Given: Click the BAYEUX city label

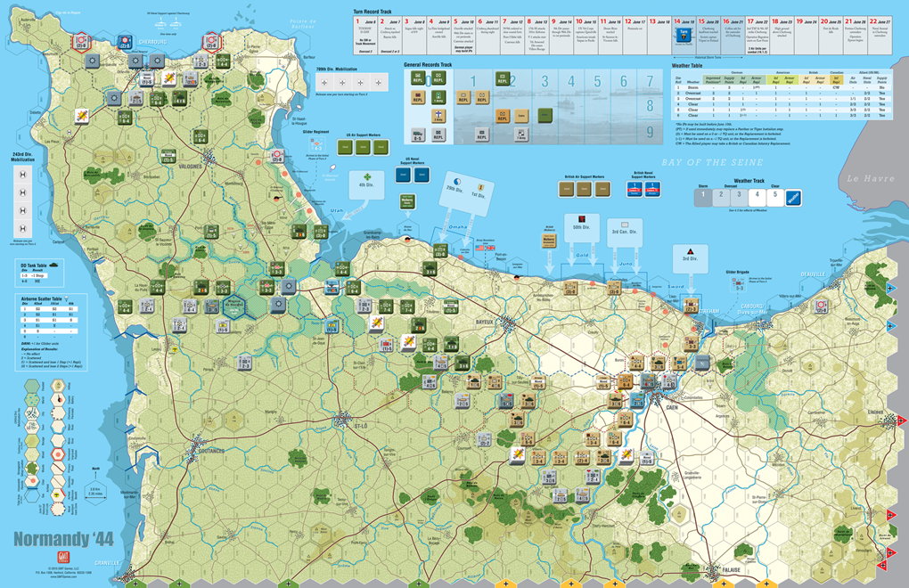Looking at the screenshot, I should (484, 322).
